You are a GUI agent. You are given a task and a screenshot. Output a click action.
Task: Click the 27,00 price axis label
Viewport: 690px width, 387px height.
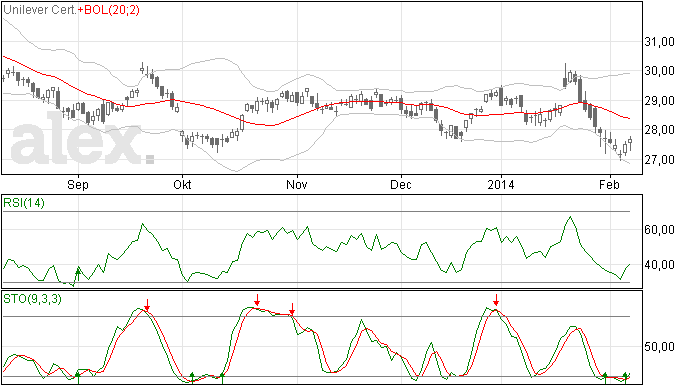point(659,160)
